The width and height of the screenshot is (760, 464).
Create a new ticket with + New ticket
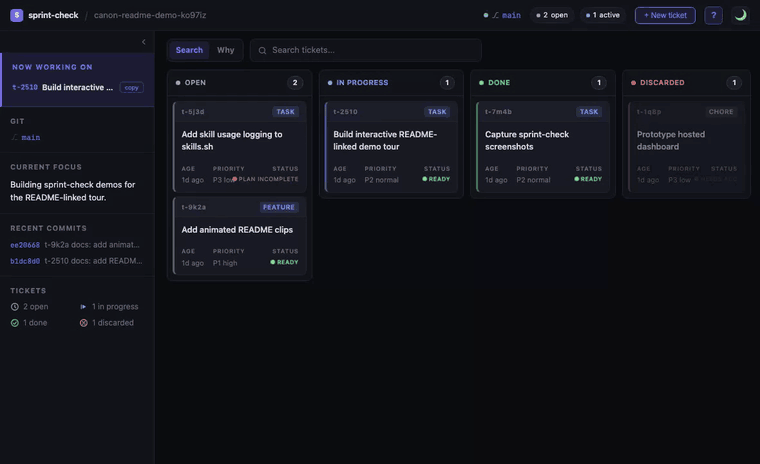[x=665, y=15]
